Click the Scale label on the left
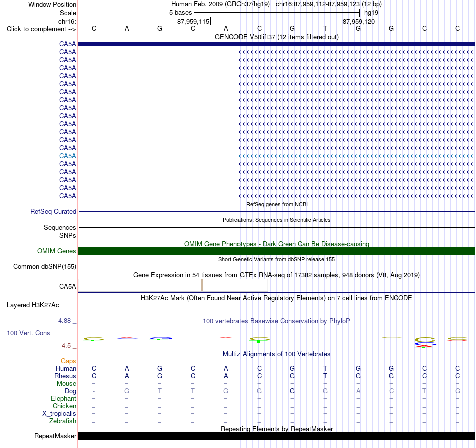This screenshot has width=476, height=448. tap(68, 13)
